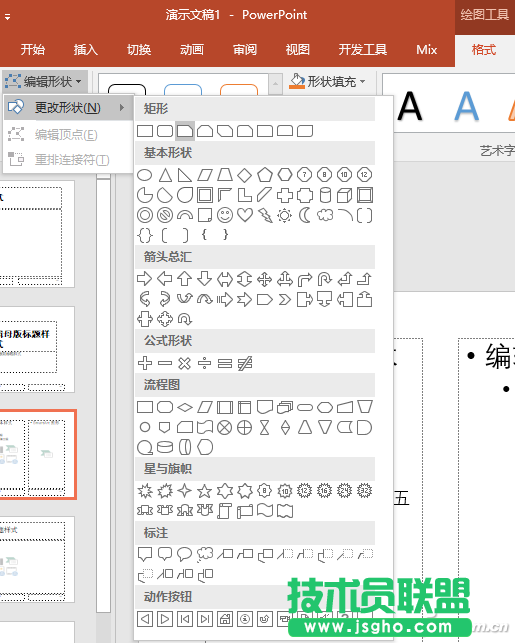
Task: Expand the 更改形状(N) submenu
Action: [68, 108]
